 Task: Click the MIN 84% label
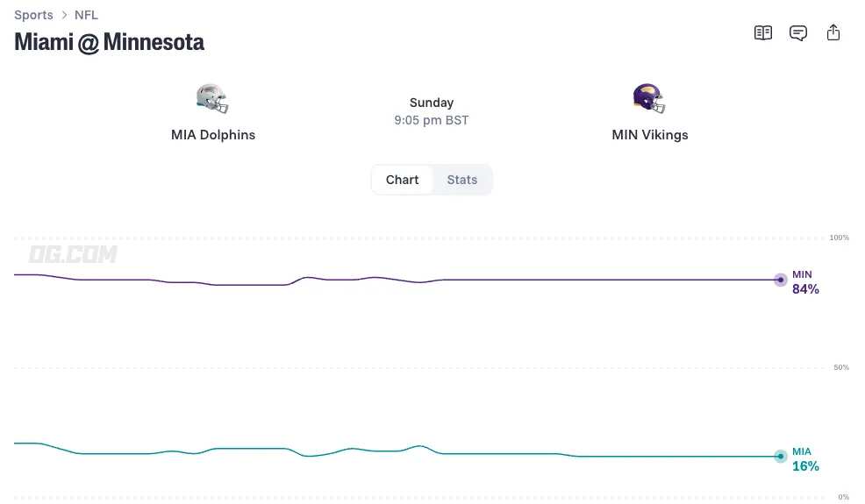(x=805, y=282)
